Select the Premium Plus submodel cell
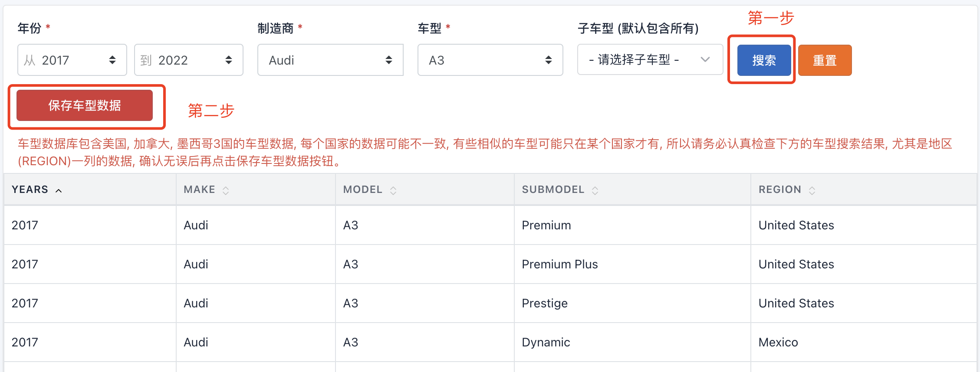980x372 pixels. (559, 264)
